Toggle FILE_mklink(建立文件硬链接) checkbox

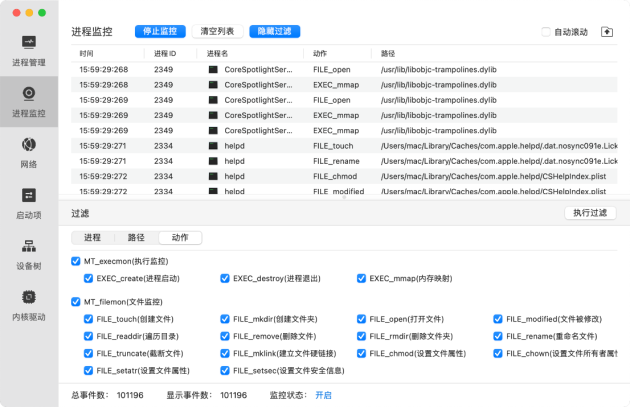225,354
